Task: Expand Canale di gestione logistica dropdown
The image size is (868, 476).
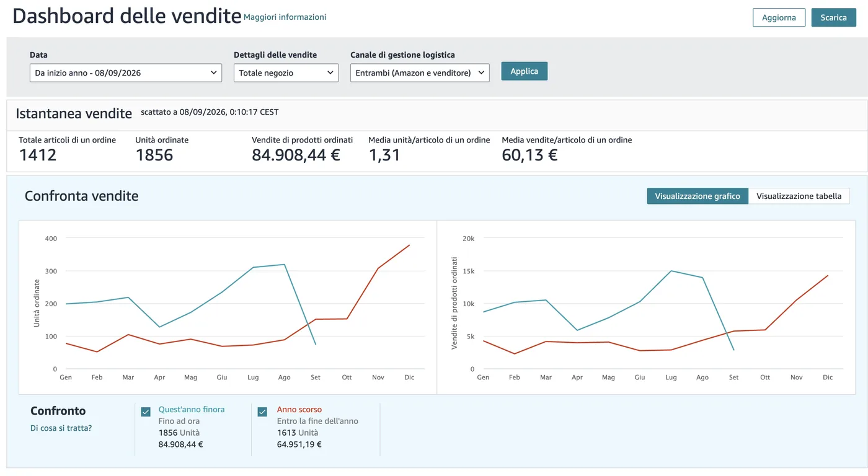Action: [x=420, y=73]
